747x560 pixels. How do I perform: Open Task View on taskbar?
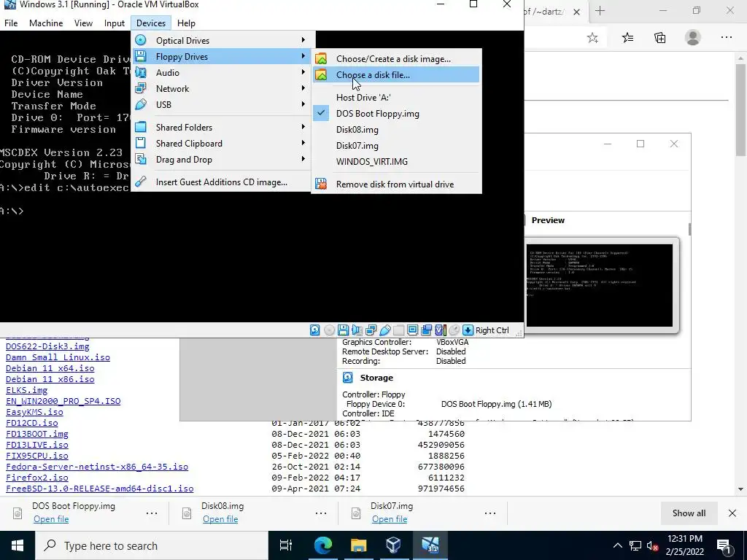(286, 545)
